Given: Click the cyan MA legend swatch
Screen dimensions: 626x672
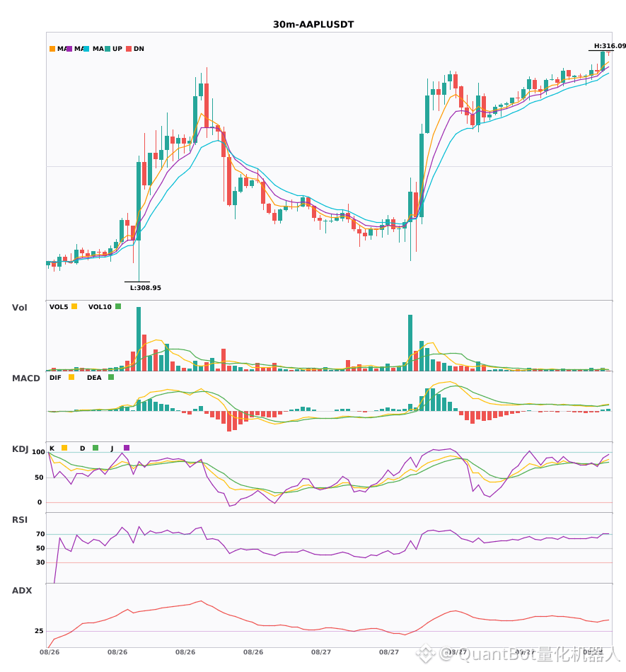Looking at the screenshot, I should click(x=86, y=49).
